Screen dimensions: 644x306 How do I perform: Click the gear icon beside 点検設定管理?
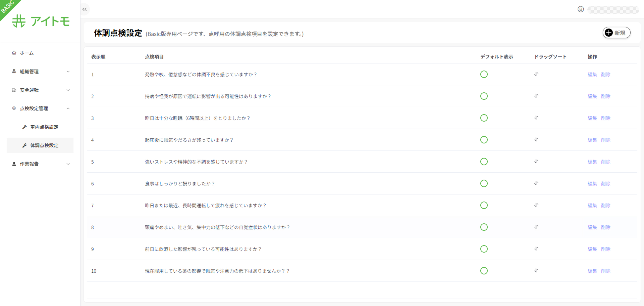pyautogui.click(x=14, y=108)
